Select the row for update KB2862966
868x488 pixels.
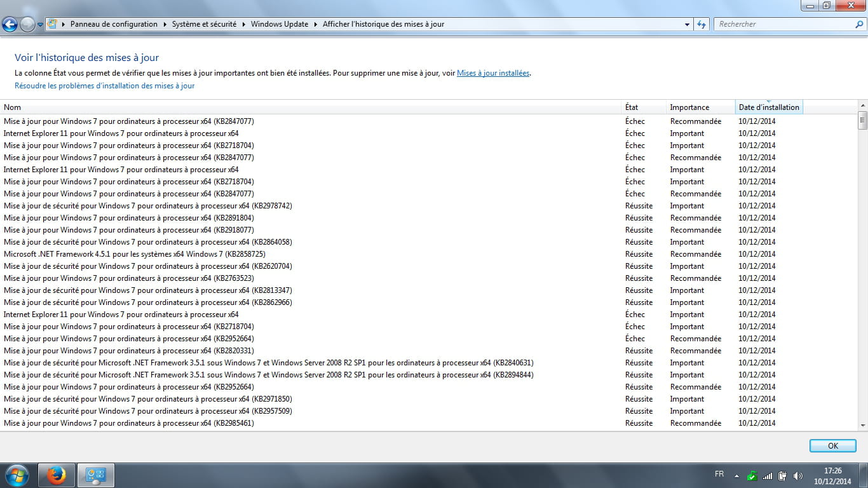428,302
